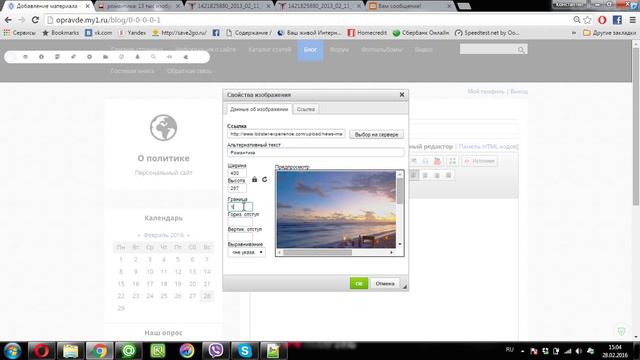Viewport: 640px width, 360px height.
Task: Click the alternative text input field
Action: 316,152
